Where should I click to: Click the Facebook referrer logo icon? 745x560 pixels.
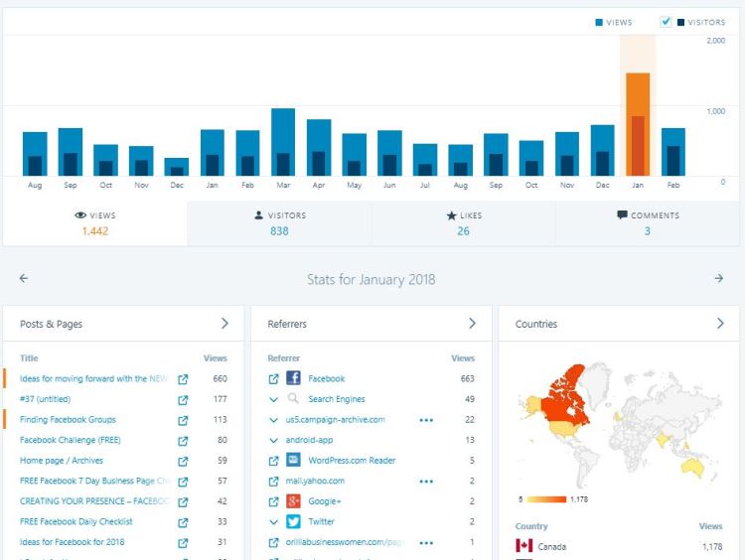click(294, 378)
